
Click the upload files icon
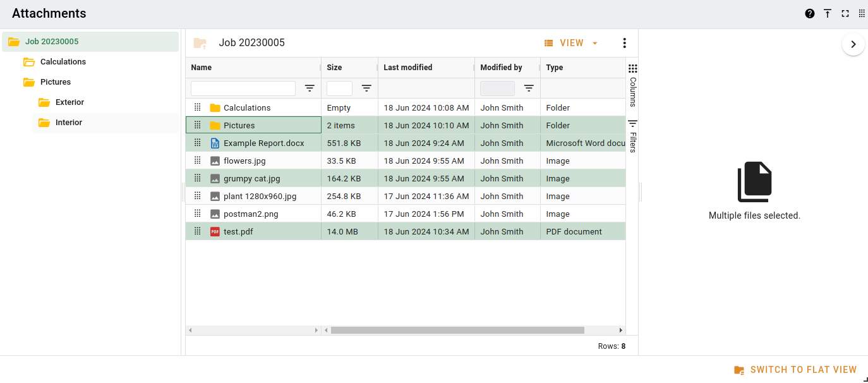pyautogui.click(x=828, y=13)
